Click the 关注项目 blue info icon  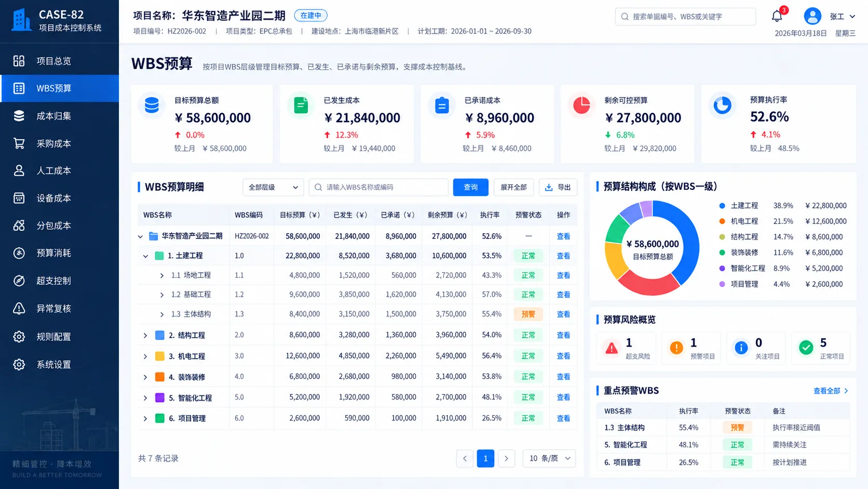click(x=741, y=348)
